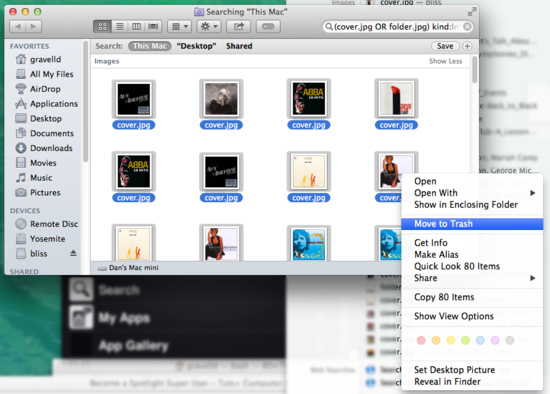Add a search criterion with plus button
The height and width of the screenshot is (394, 550).
tap(467, 46)
